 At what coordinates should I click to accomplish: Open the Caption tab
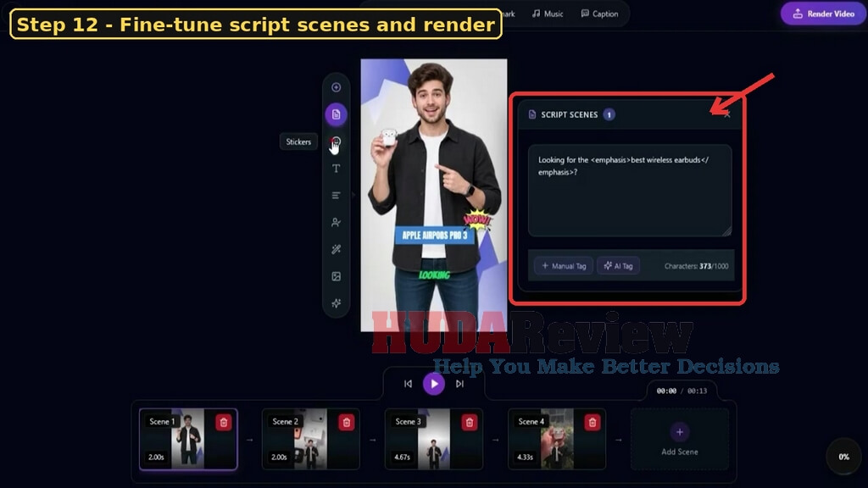coord(599,14)
